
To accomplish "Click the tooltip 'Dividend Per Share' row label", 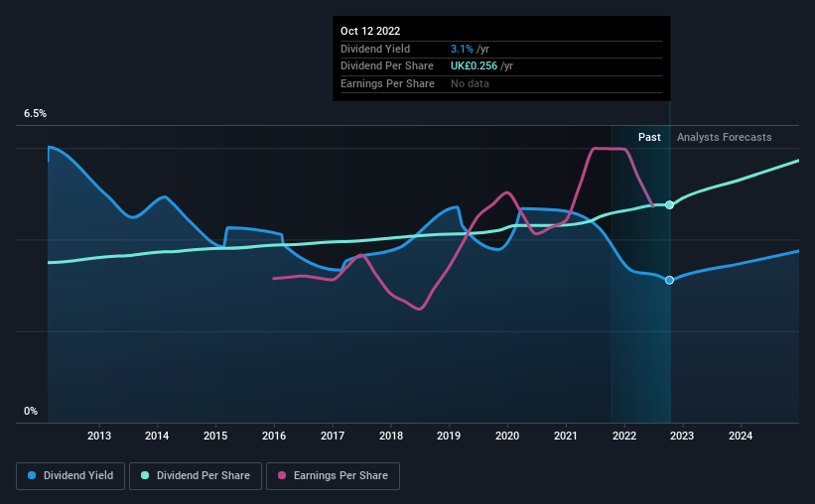I will (x=387, y=66).
